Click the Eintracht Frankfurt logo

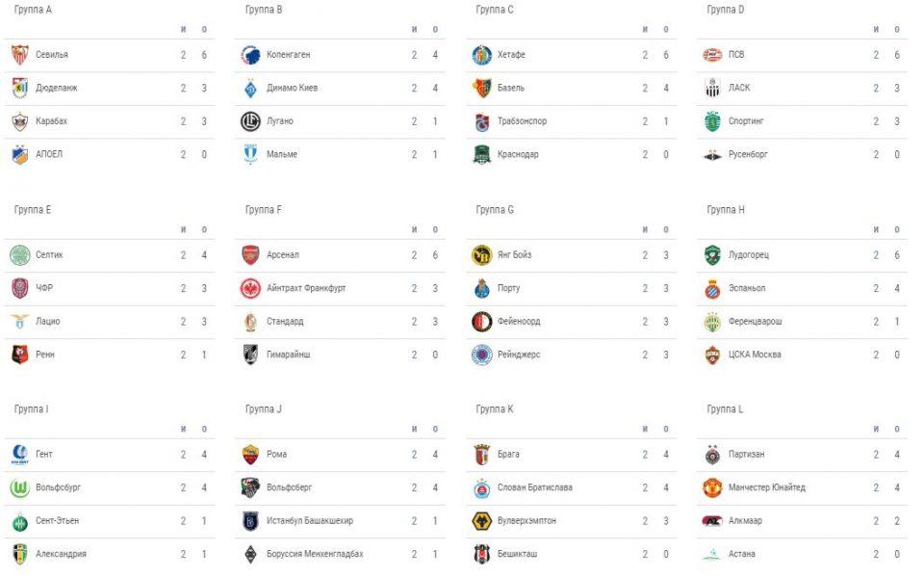[251, 288]
